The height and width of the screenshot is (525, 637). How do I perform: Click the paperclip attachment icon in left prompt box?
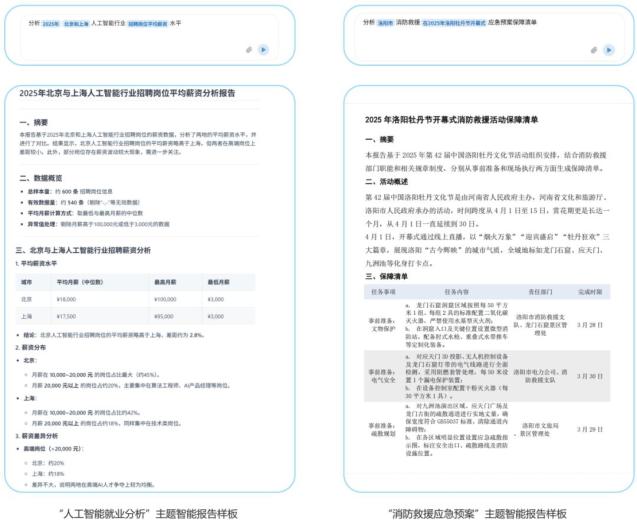pyautogui.click(x=249, y=48)
